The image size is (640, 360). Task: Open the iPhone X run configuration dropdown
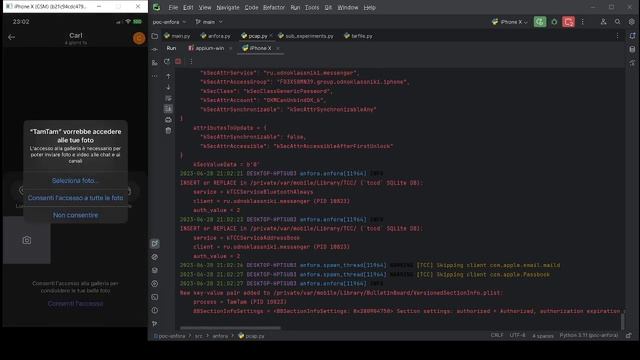point(510,22)
